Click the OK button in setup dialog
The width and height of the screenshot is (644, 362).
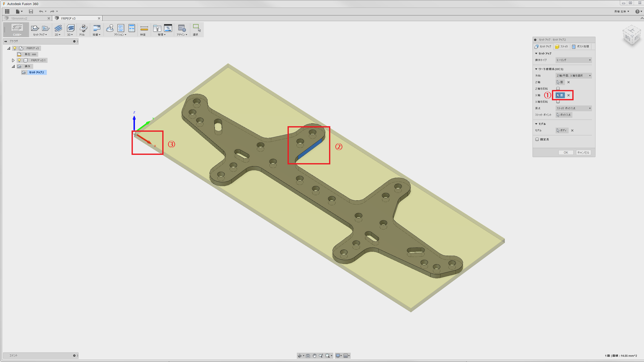[x=566, y=153]
